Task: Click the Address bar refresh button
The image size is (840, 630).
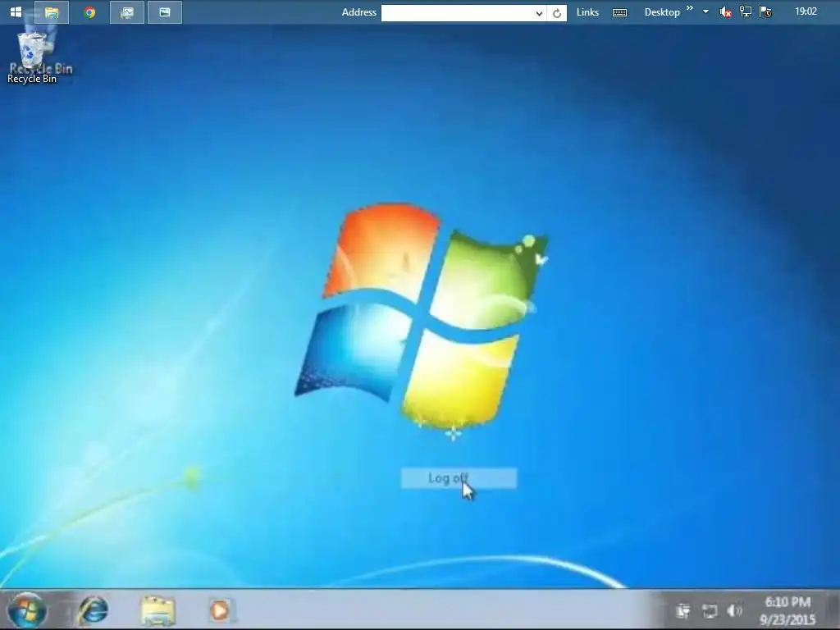Action: (557, 13)
